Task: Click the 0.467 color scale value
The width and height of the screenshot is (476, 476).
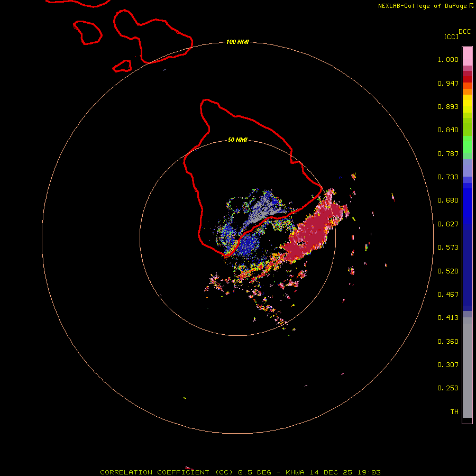Action: tap(448, 295)
